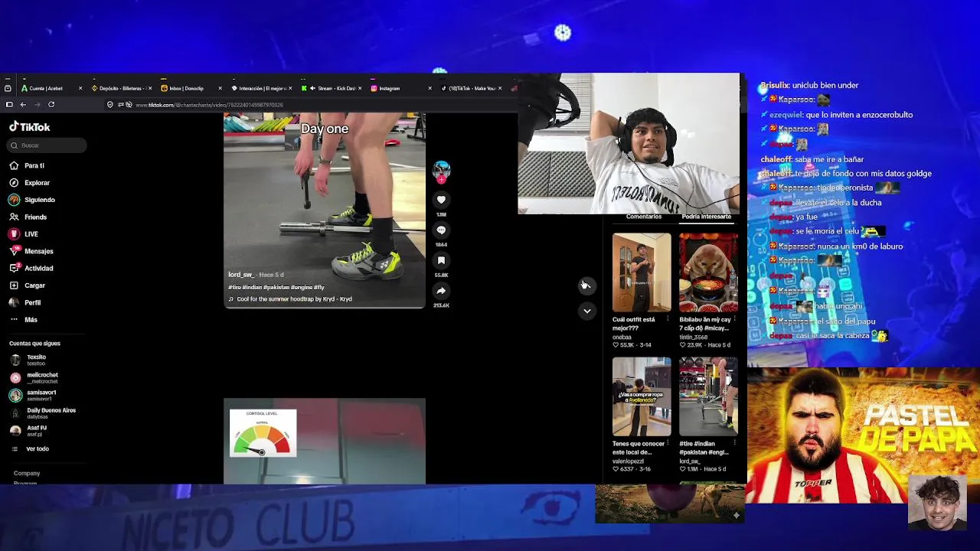The height and width of the screenshot is (551, 980).
Task: Open the options dots on Cuál outfit video
Action: 667,320
